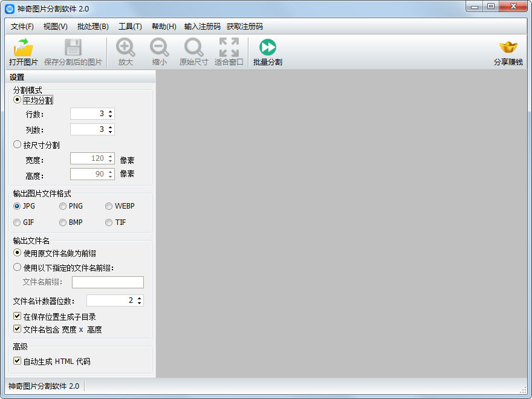Click 获取注册码 in the menu bar
Viewport: 532px width, 399px height.
click(244, 27)
